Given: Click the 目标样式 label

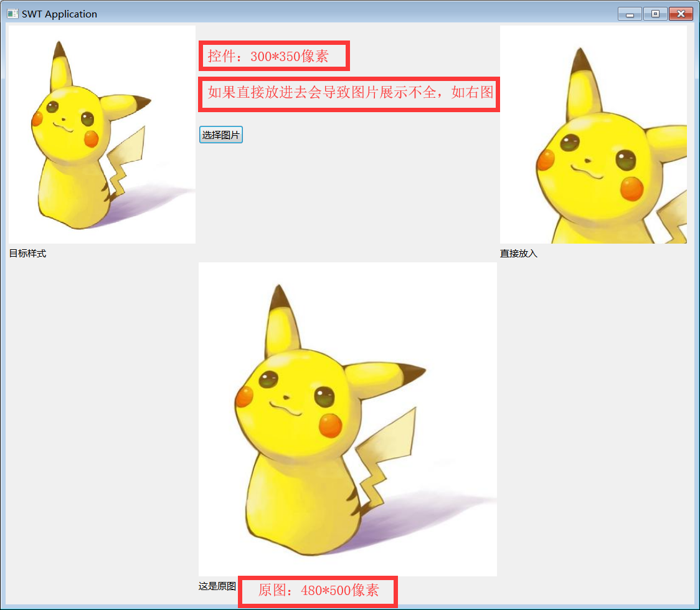Looking at the screenshot, I should (x=27, y=254).
